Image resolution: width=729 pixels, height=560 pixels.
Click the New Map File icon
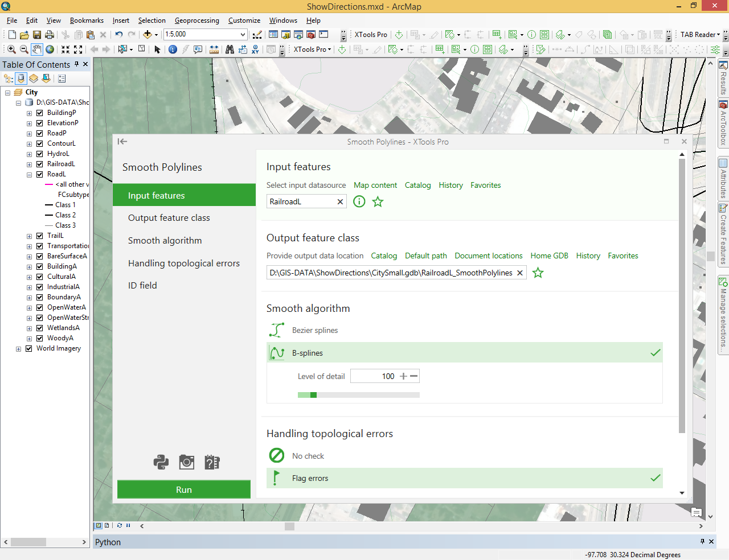11,35
